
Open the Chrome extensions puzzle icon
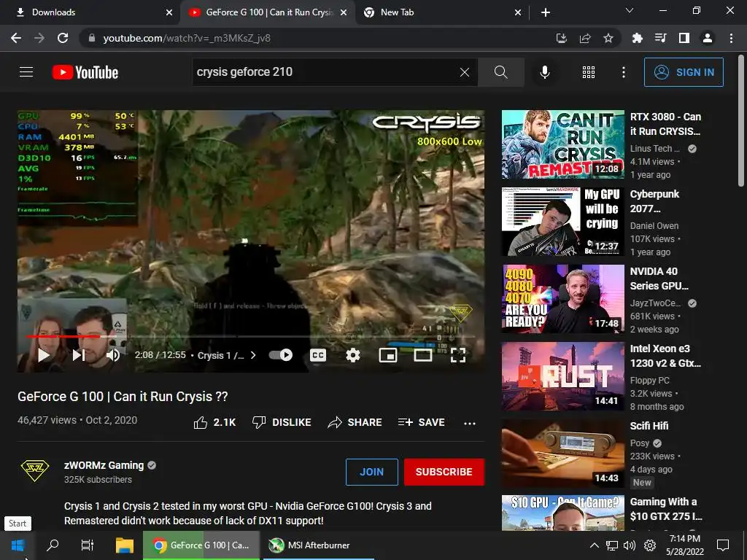pyautogui.click(x=638, y=38)
